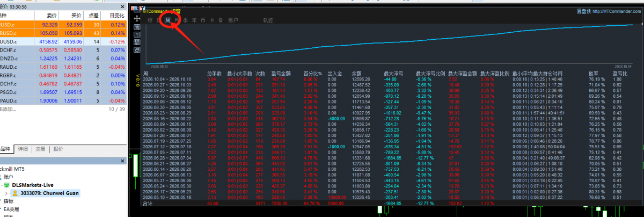Select the 账户 node in Navigator tree
The height and width of the screenshot is (217, 644).
(x=8, y=176)
